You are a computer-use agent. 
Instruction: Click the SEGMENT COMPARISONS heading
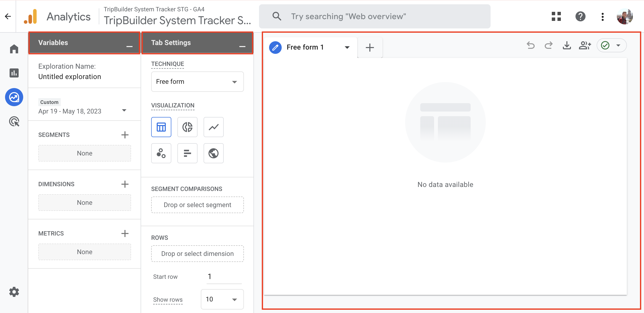click(187, 189)
